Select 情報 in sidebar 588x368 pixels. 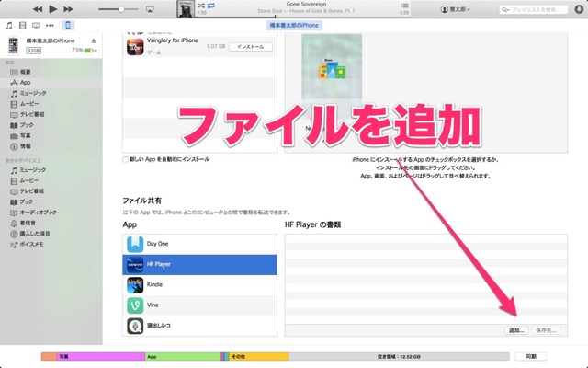tap(51, 146)
